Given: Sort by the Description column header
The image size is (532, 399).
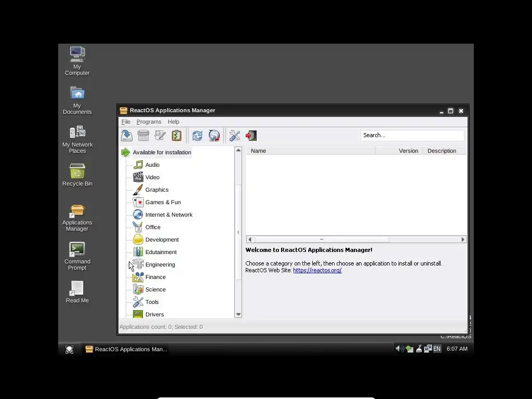Looking at the screenshot, I should click(x=444, y=151).
